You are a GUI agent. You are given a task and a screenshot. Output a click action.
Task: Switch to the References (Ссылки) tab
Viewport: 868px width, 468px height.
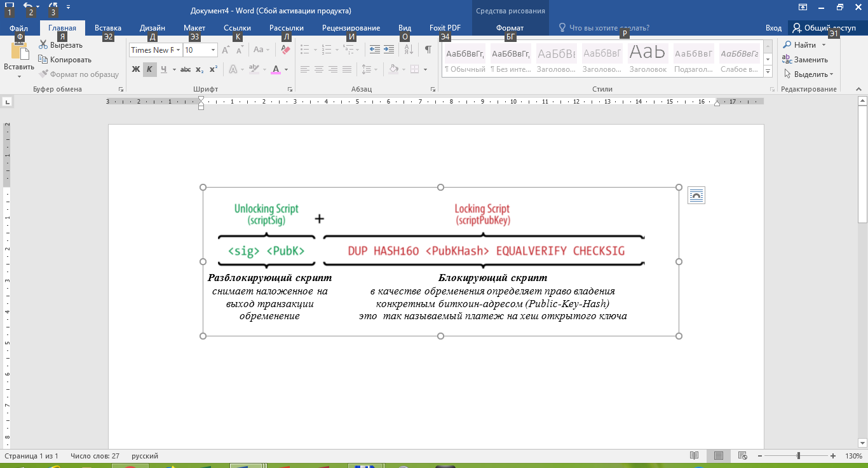[237, 28]
